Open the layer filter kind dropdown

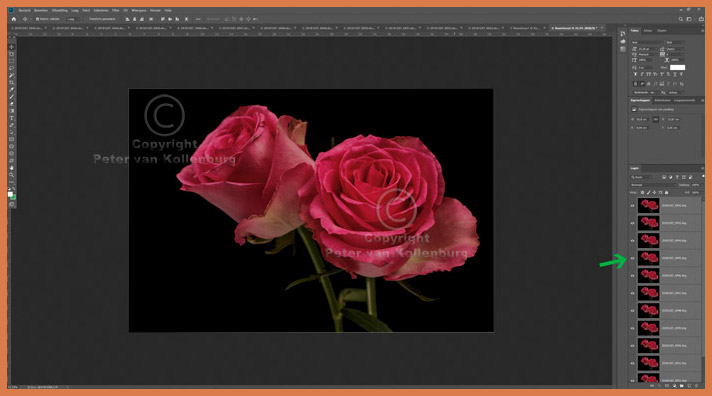[x=641, y=177]
